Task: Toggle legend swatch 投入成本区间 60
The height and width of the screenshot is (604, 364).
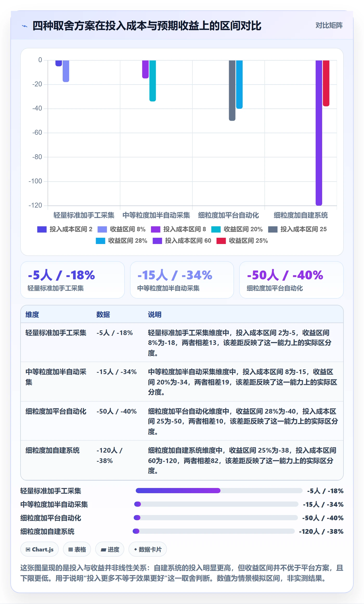Action: coord(157,241)
